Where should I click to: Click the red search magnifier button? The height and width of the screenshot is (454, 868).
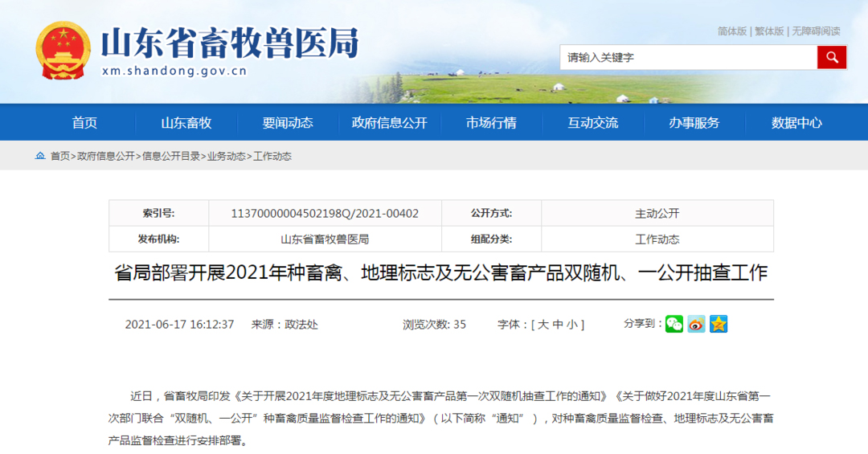tap(832, 57)
